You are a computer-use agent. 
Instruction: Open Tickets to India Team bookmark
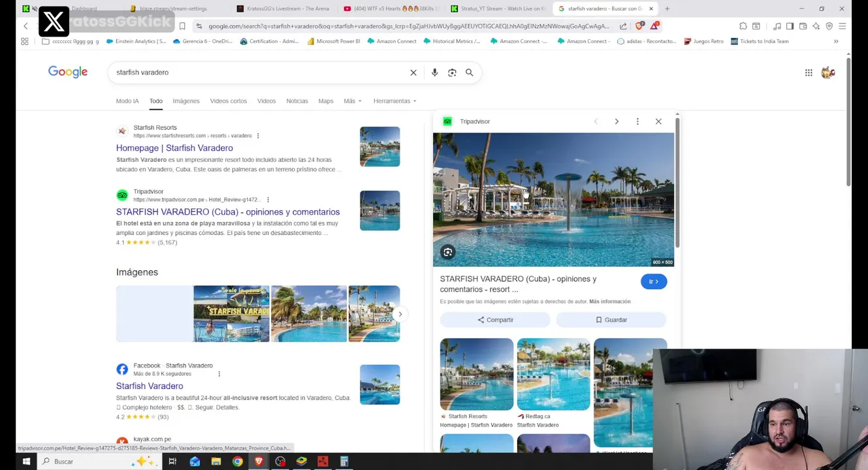point(760,41)
